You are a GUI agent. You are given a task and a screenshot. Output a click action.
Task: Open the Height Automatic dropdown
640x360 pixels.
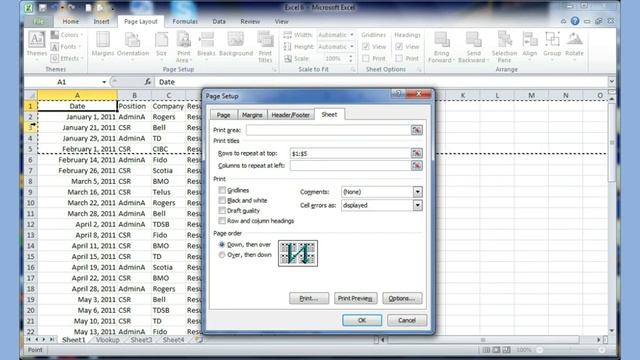point(351,47)
